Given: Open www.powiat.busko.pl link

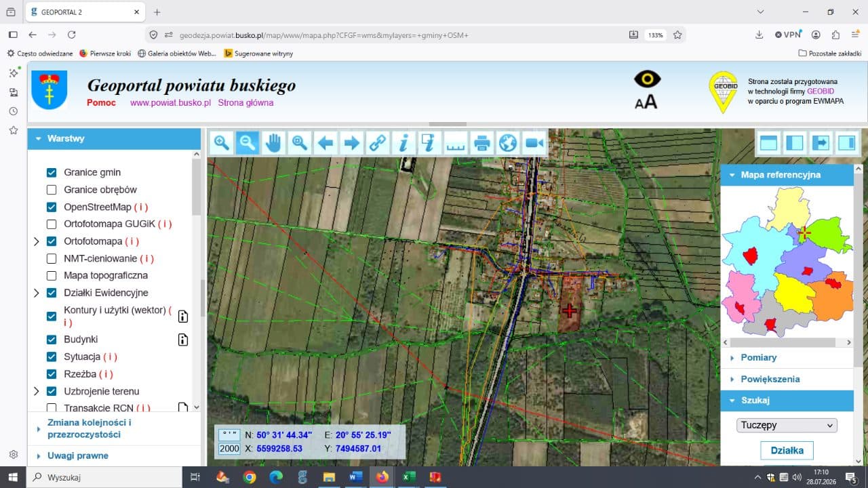Looking at the screenshot, I should (x=171, y=103).
